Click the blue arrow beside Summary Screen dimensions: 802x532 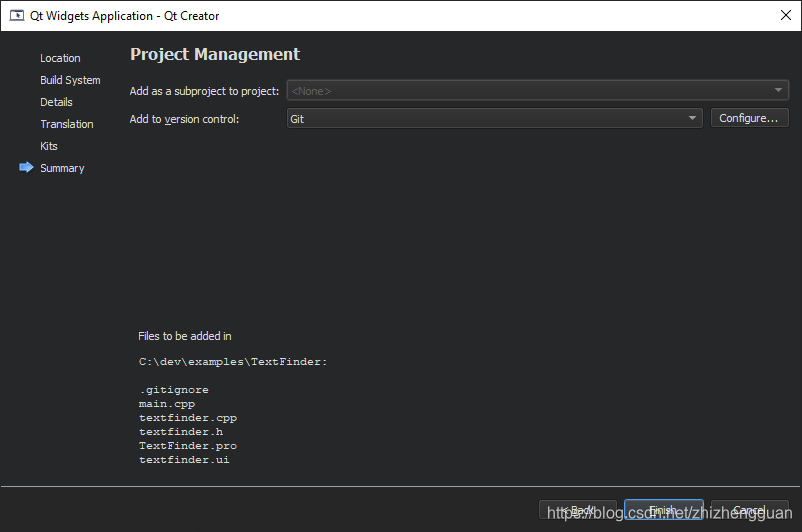(x=26, y=167)
